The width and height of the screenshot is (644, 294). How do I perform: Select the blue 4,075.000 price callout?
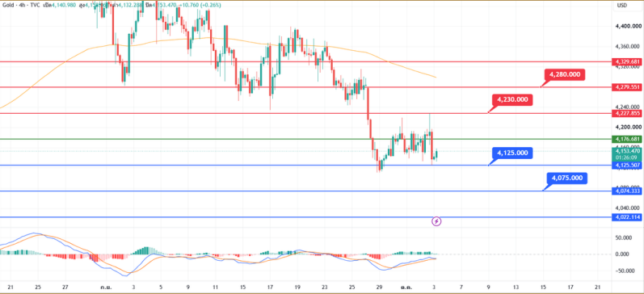click(566, 178)
